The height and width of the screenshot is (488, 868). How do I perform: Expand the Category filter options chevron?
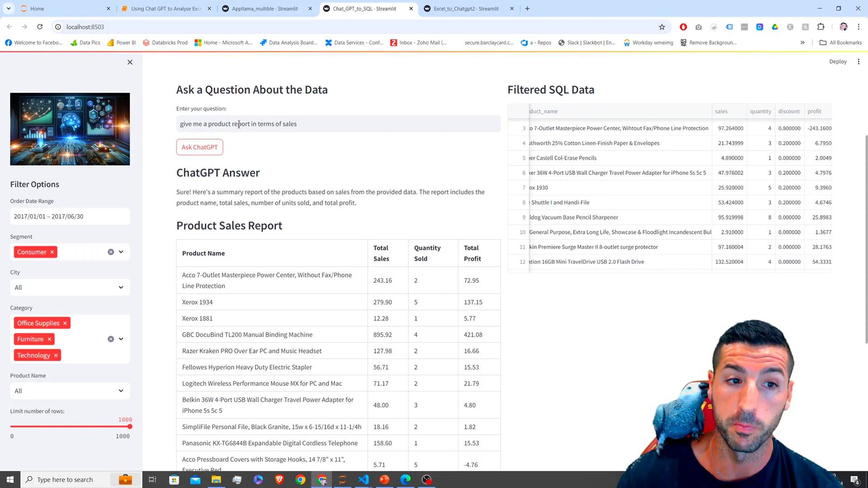click(x=121, y=338)
